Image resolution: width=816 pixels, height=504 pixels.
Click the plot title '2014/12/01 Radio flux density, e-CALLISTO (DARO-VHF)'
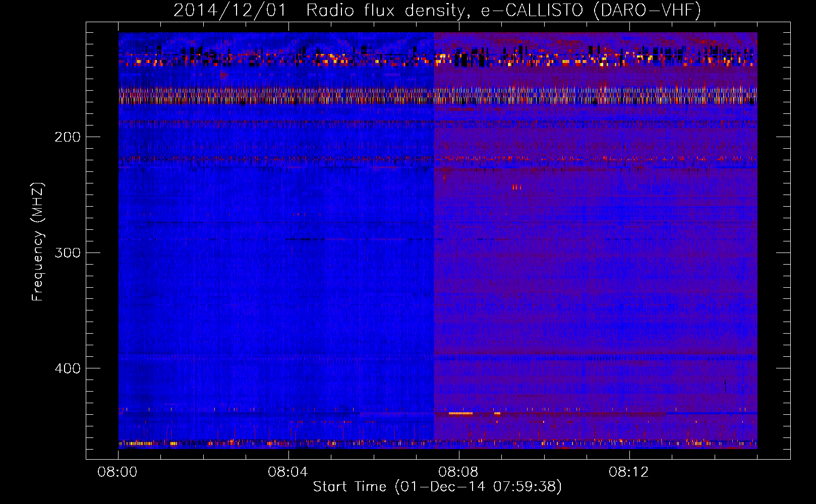(437, 11)
